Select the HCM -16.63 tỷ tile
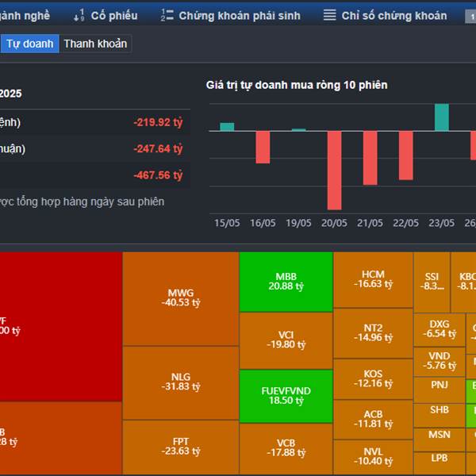Viewport: 476px width, 476px height. 373,280
